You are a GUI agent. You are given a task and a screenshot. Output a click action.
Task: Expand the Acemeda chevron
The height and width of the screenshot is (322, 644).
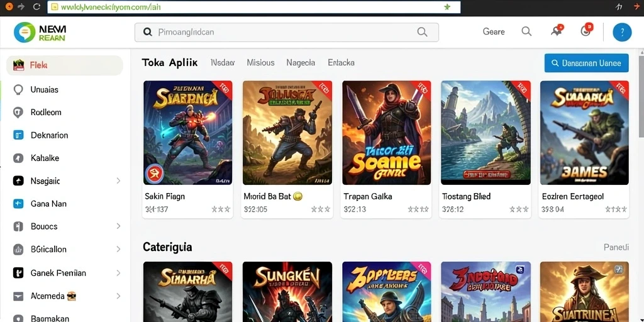[118, 296]
